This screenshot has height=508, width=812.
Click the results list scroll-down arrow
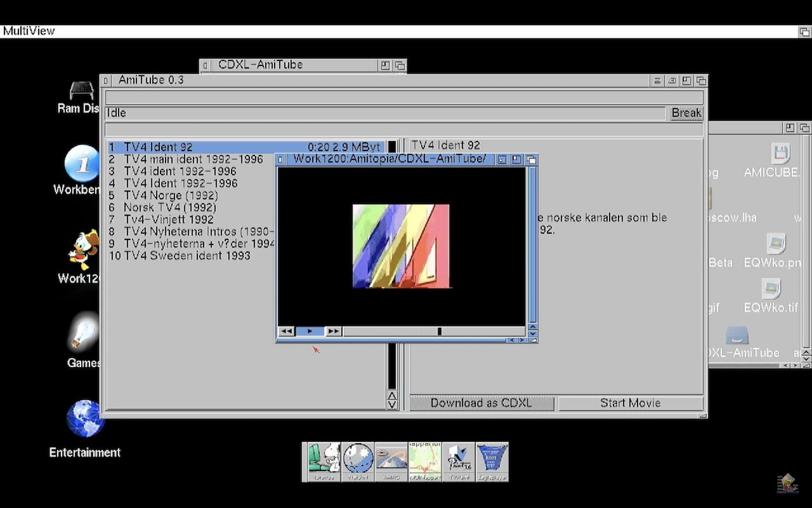[392, 404]
